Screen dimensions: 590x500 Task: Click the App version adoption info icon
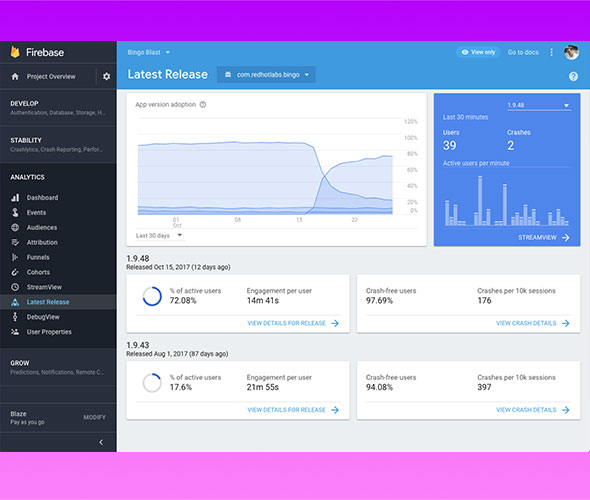(203, 105)
